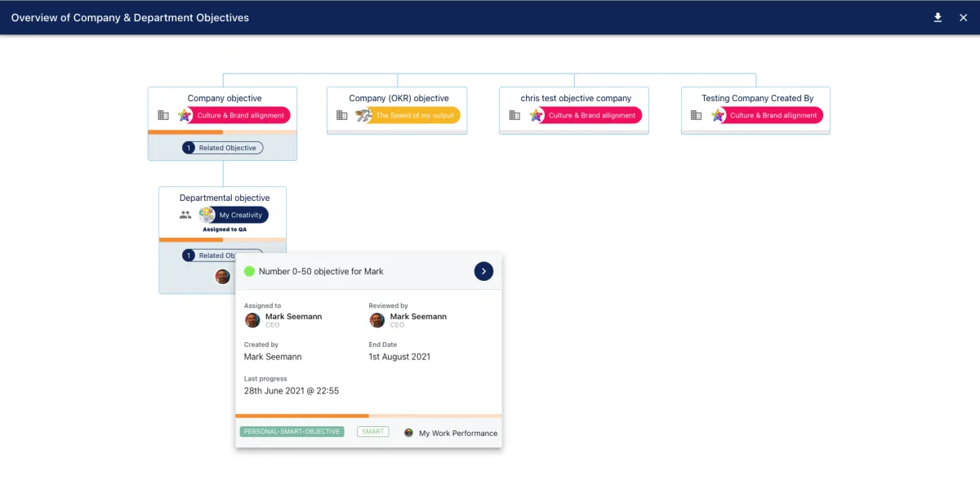Click green status dot on Mark's objective
The width and height of the screenshot is (980, 494).
pos(249,271)
